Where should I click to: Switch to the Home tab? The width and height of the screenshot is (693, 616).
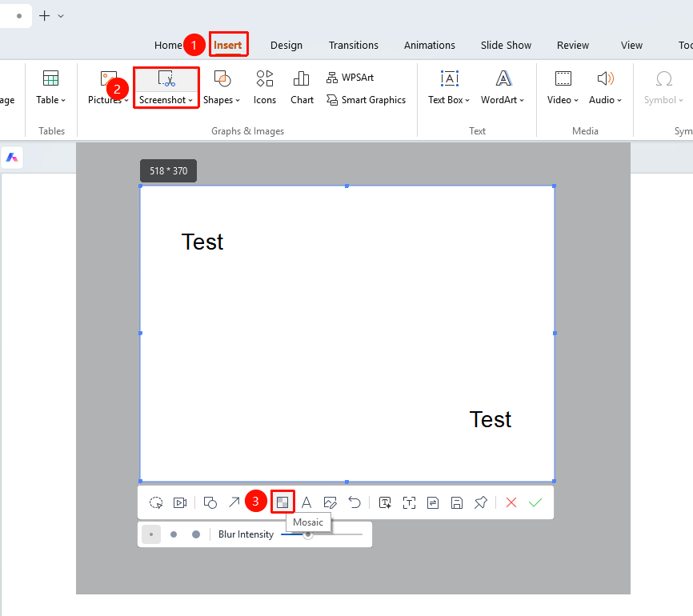coord(168,45)
